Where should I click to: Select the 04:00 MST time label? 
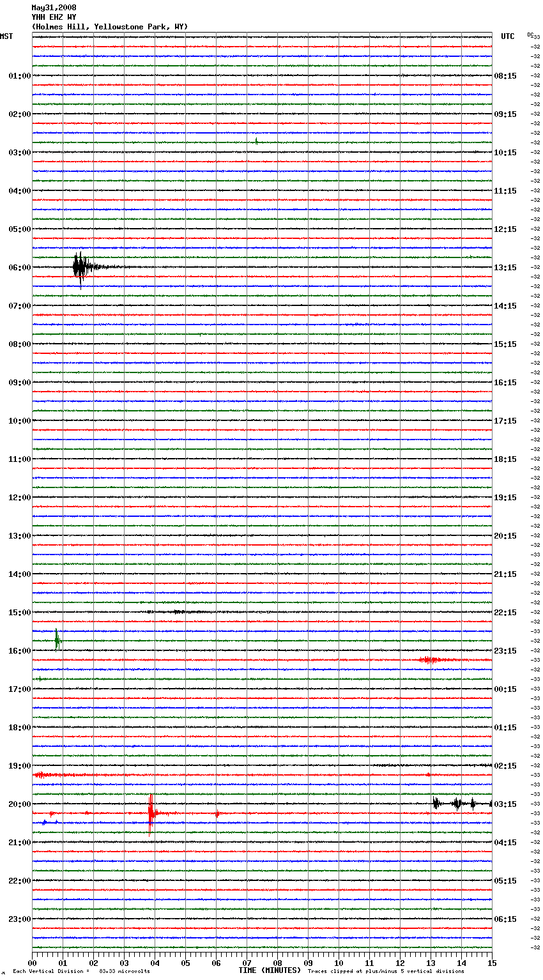click(20, 191)
